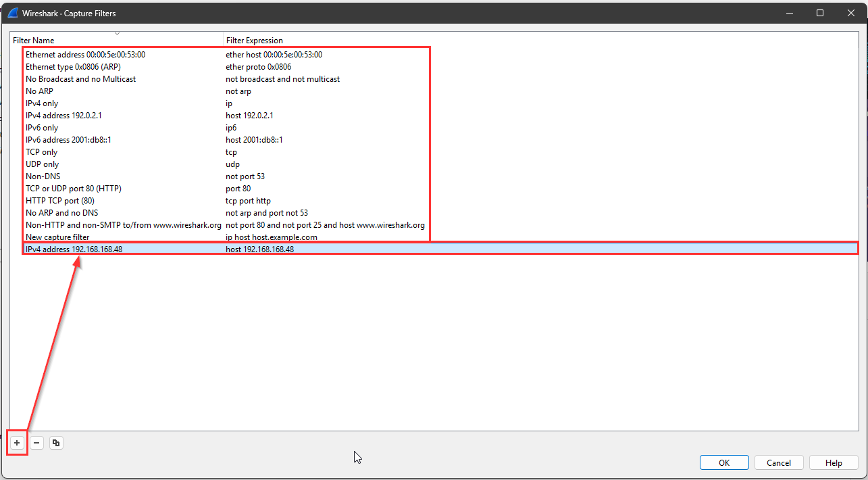Maximize the Capture Filters window
Image resolution: width=868 pixels, height=480 pixels.
point(820,13)
